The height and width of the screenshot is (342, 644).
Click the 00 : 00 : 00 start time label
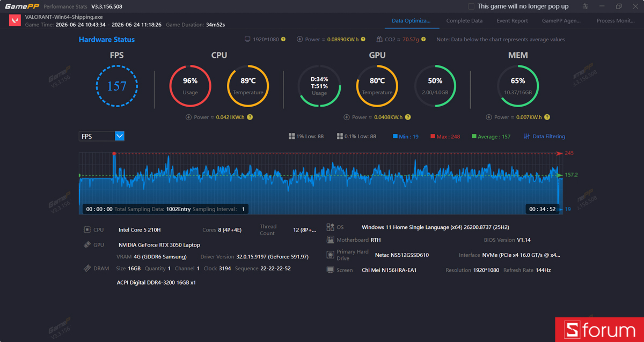pyautogui.click(x=99, y=209)
